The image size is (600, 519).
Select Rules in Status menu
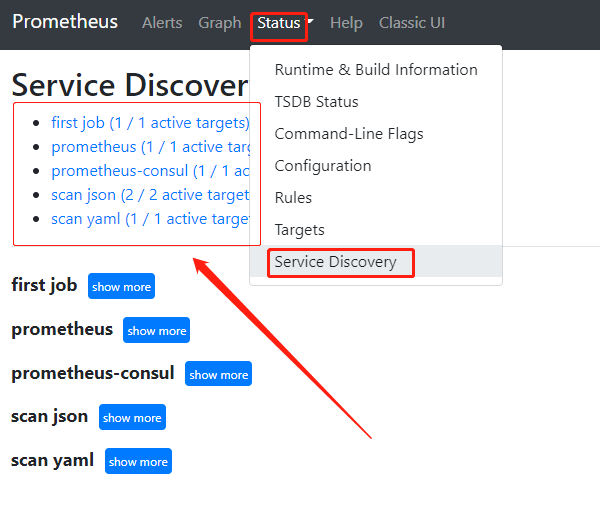click(376, 198)
